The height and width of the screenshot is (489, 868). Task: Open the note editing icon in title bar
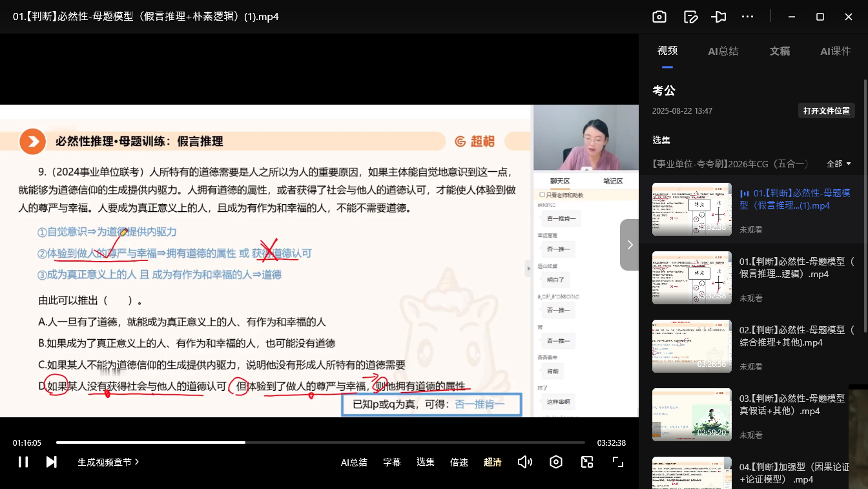tap(690, 17)
